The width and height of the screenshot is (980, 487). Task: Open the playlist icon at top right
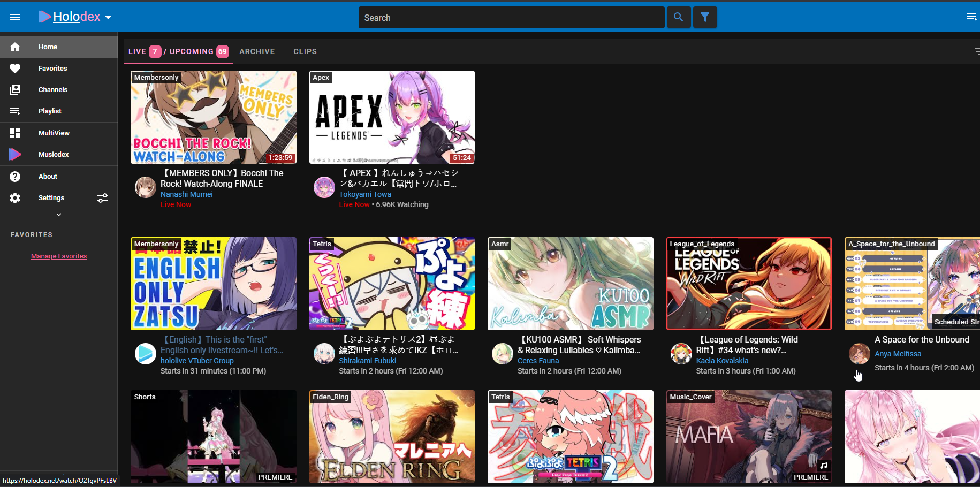(971, 17)
